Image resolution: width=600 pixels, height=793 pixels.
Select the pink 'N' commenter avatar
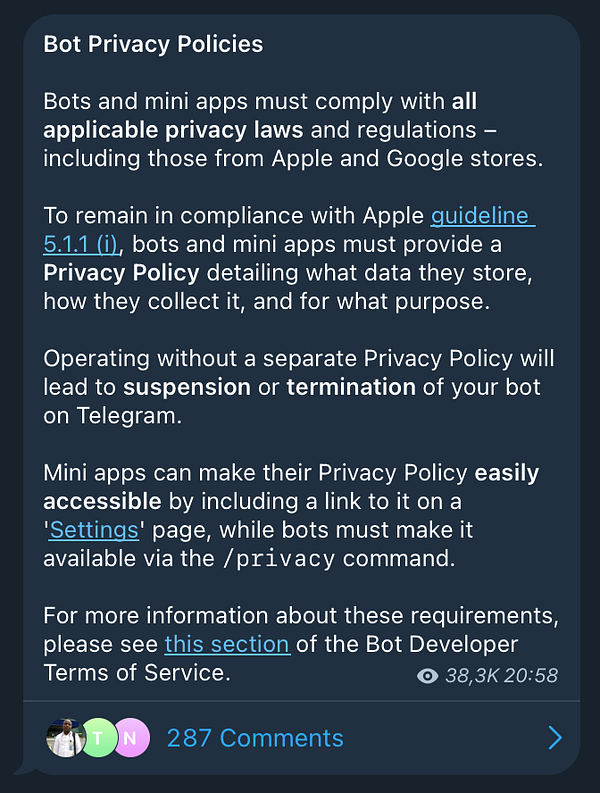131,738
